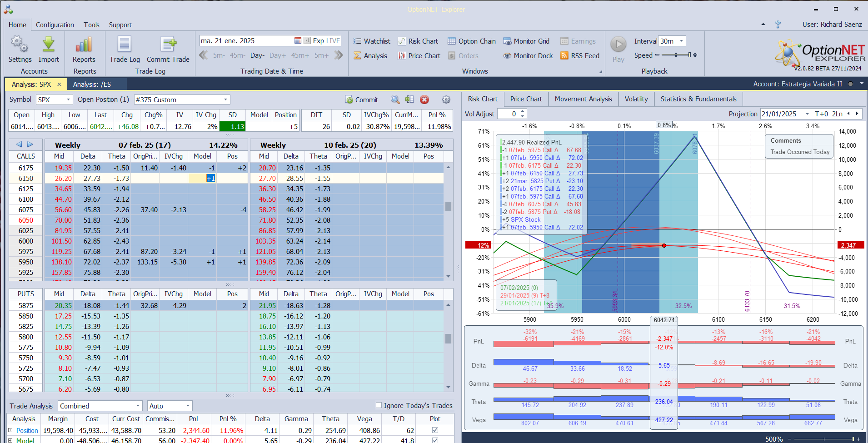Open the Trade Log document icon
This screenshot has width=868, height=443.
point(125,44)
